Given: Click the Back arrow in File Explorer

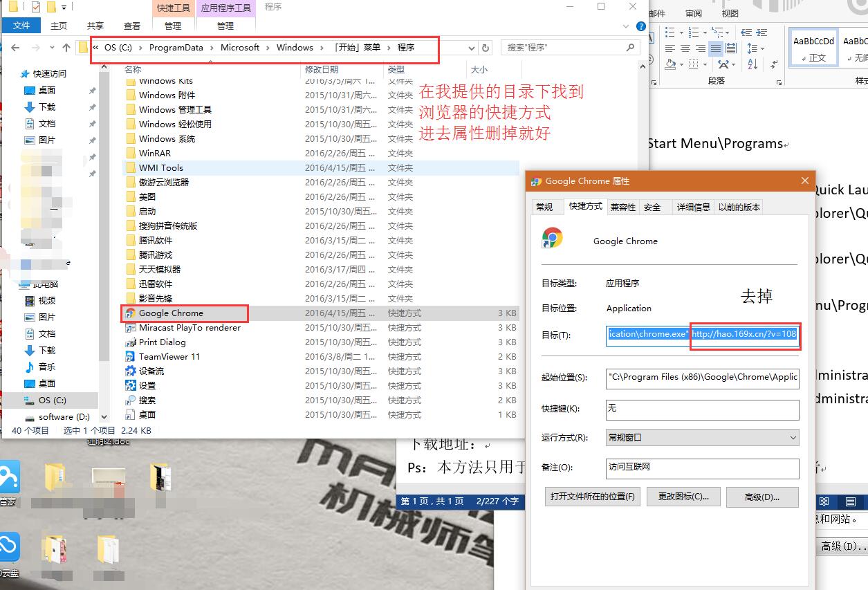Looking at the screenshot, I should coord(16,48).
